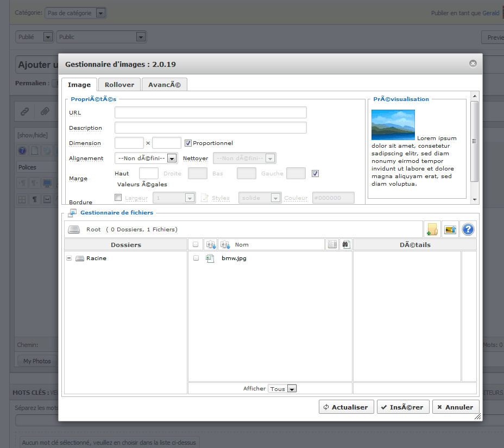Click the URL input field
The width and height of the screenshot is (504, 448).
coord(210,112)
